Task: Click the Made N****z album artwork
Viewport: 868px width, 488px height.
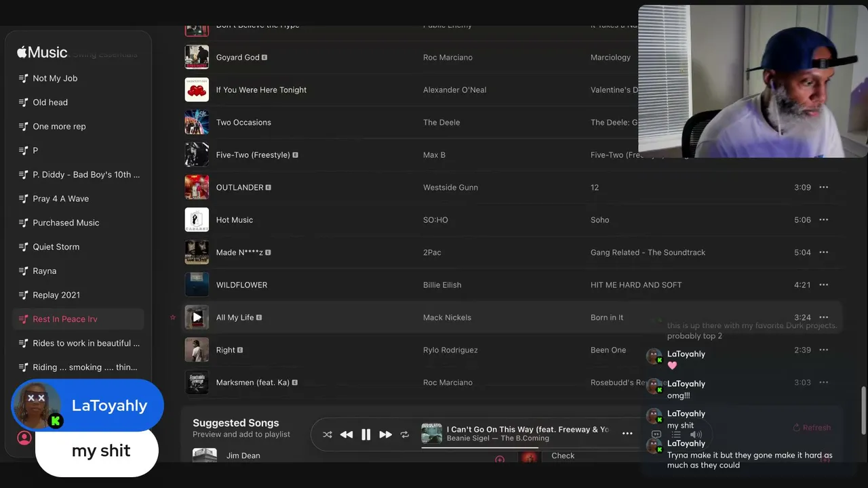Action: pyautogui.click(x=197, y=252)
